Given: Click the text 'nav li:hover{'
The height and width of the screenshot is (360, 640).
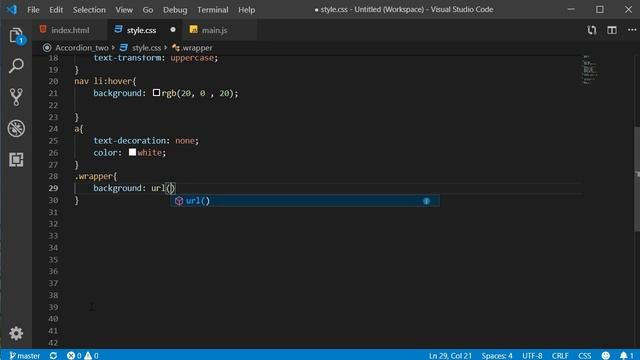Looking at the screenshot, I should (x=105, y=81).
